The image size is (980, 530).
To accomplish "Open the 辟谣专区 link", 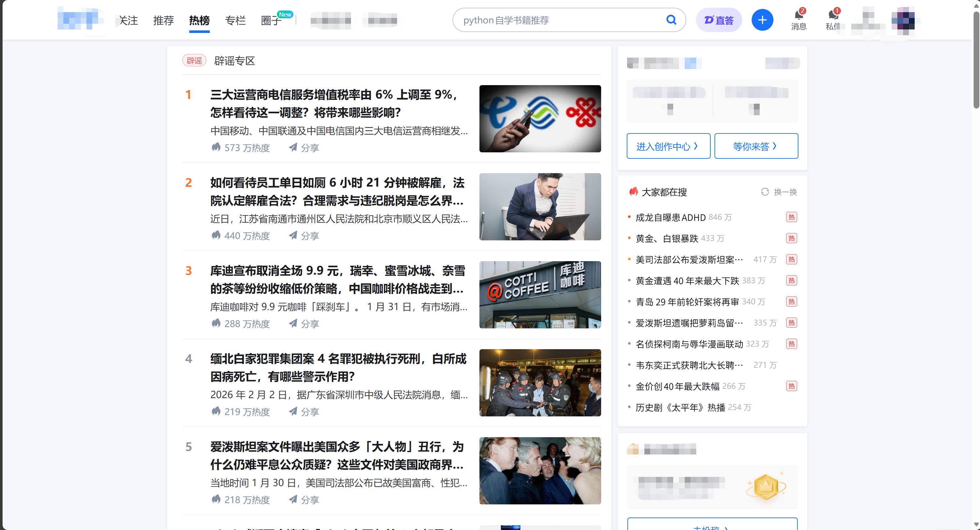I will point(234,60).
